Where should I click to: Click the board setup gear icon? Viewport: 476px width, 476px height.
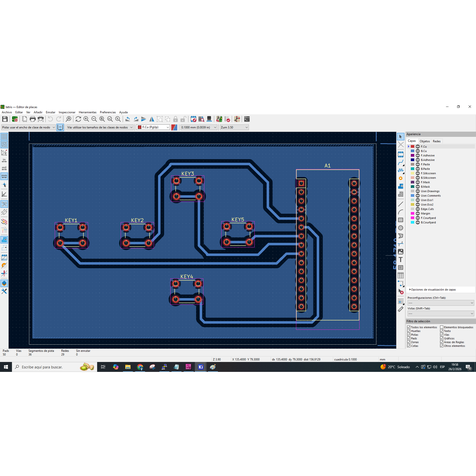[15, 119]
